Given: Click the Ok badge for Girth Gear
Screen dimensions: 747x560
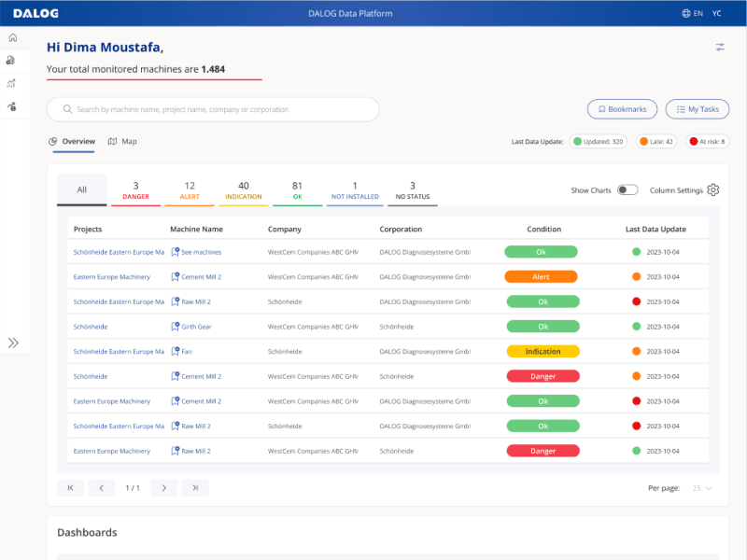Looking at the screenshot, I should [x=543, y=327].
